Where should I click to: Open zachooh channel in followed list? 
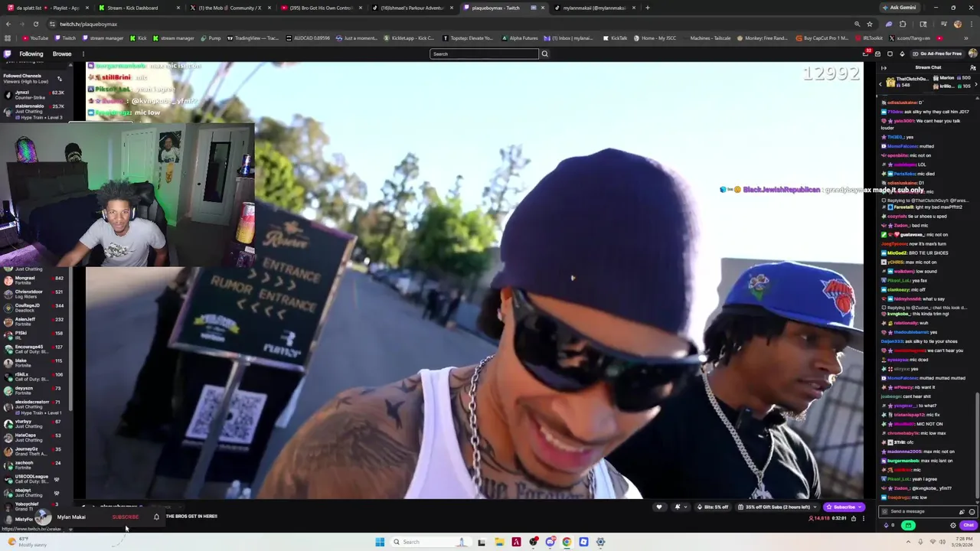34,465
